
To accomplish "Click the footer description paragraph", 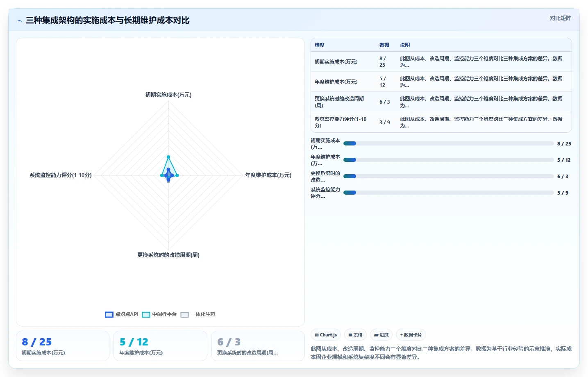I will (x=441, y=353).
